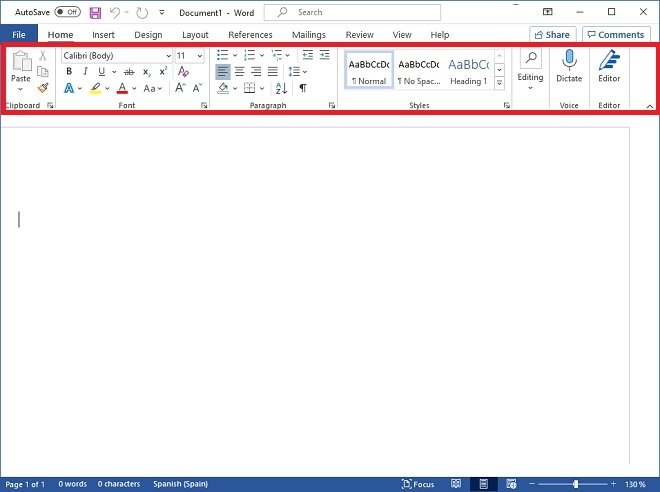Increase font size with grow icon
Image resolution: width=660 pixels, height=492 pixels.
(x=180, y=88)
